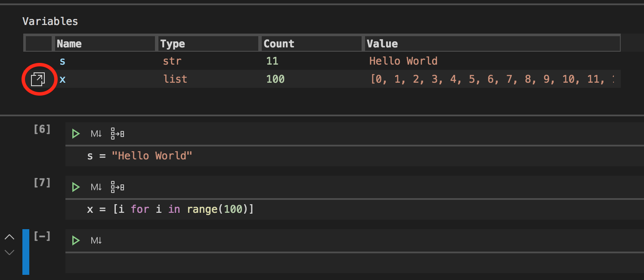Run cell 6 with the play icon
Viewport: 644px width, 280px height.
point(76,134)
